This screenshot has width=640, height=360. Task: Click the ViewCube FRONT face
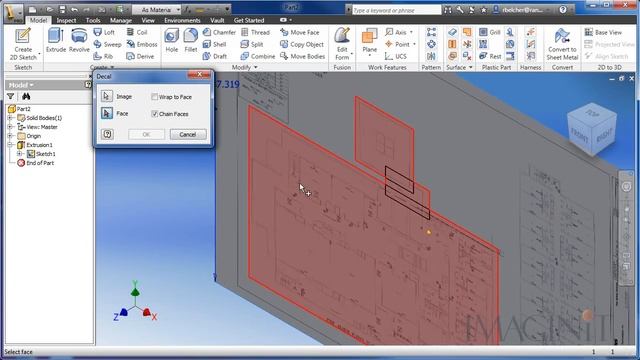[x=579, y=136]
